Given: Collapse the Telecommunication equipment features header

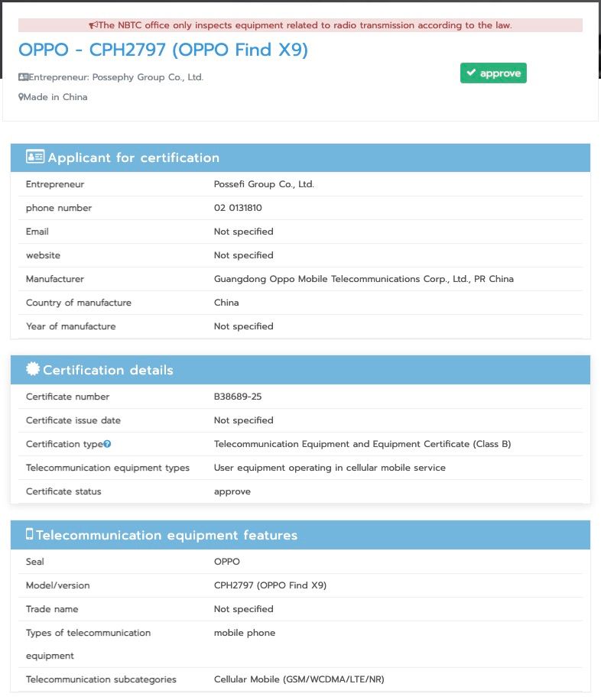Looking at the screenshot, I should tap(300, 535).
